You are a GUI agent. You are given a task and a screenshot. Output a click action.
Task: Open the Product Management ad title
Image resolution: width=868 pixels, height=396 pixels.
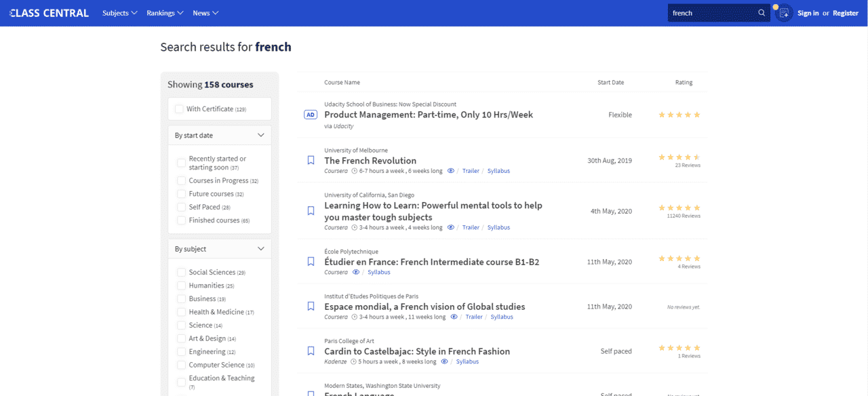tap(429, 115)
